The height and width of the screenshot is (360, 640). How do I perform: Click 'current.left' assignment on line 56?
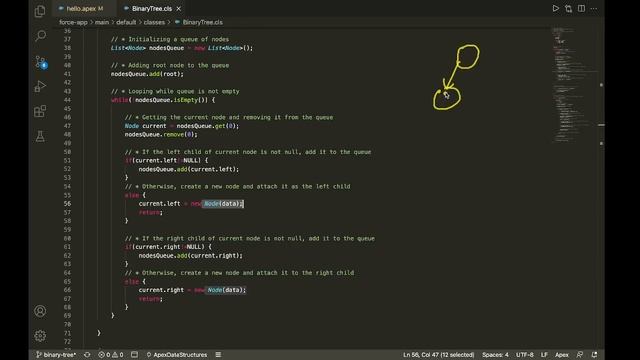coord(191,204)
